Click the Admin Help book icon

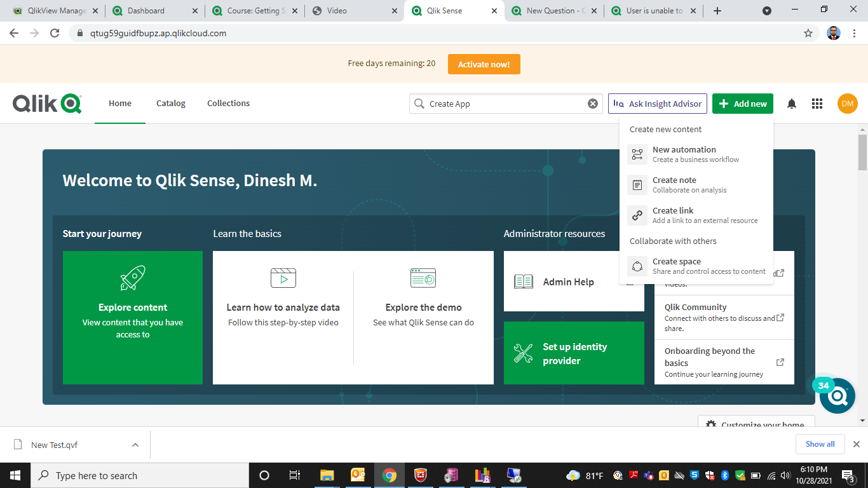click(x=524, y=281)
